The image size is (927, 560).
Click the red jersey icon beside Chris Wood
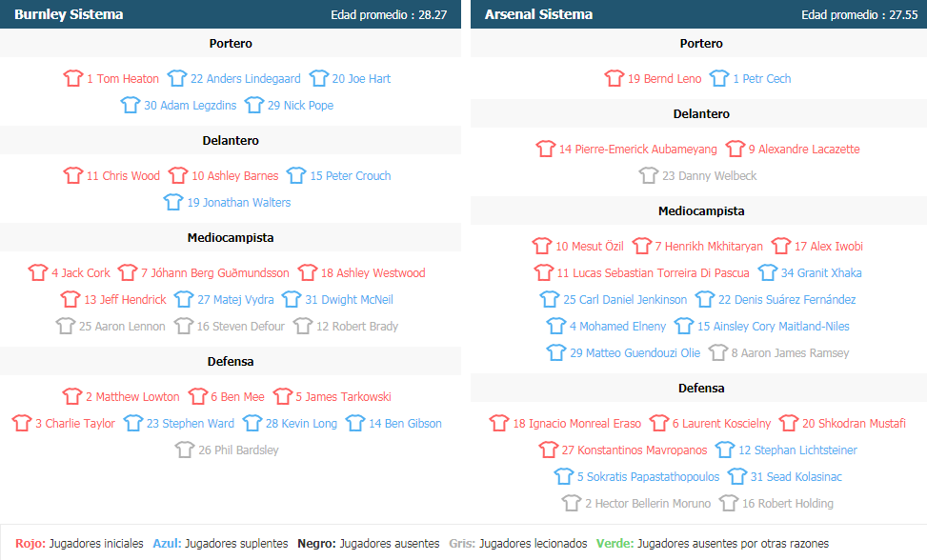point(73,175)
